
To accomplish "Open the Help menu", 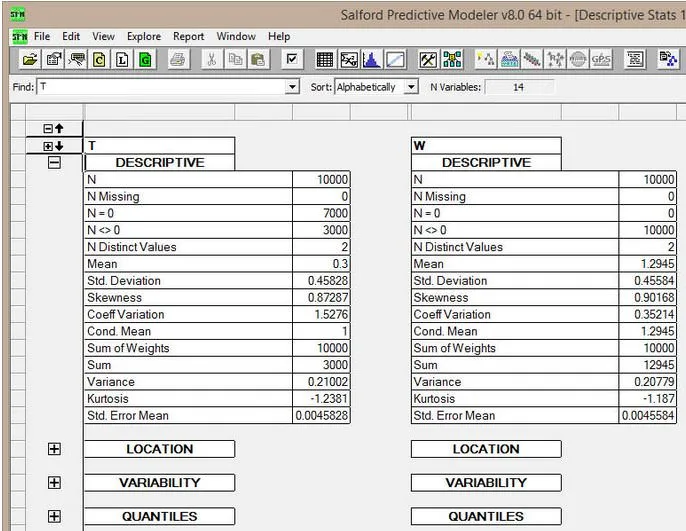I will [x=279, y=37].
